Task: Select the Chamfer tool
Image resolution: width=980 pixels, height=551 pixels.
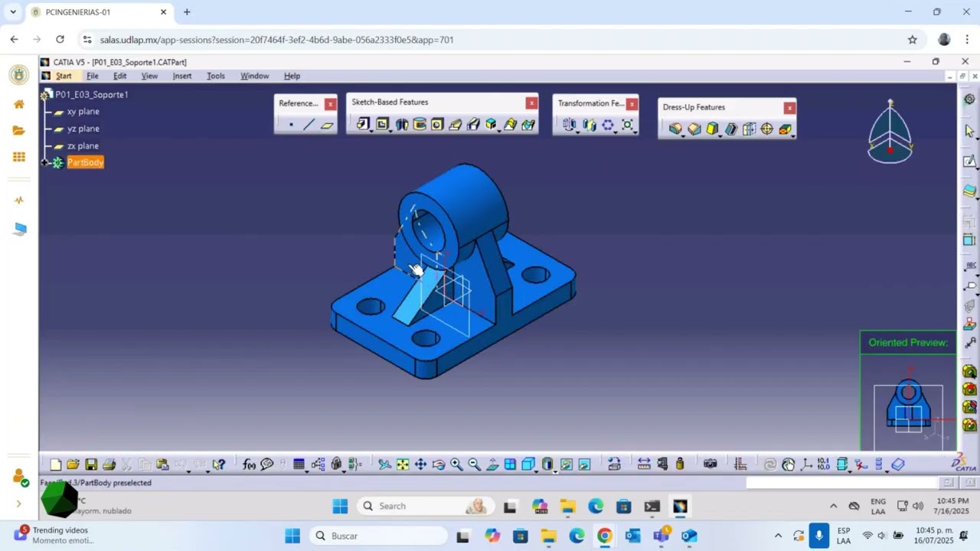Action: [694, 129]
